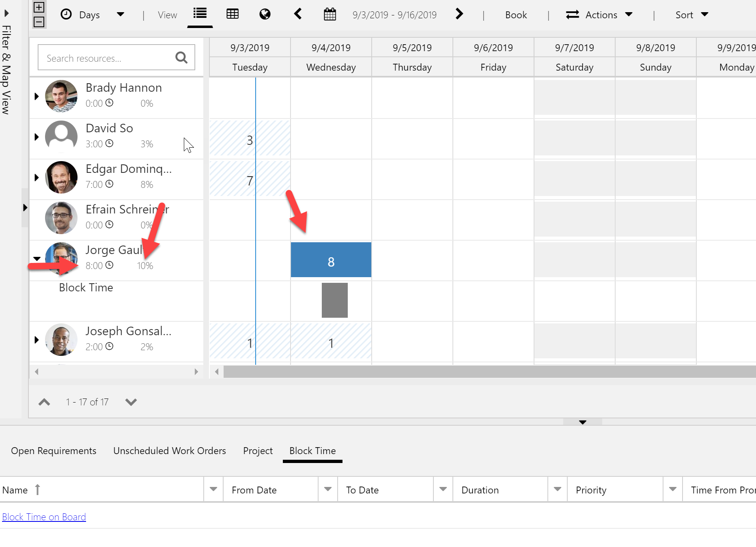Collapse Jorge Gault's resource row
Viewport: 756px width, 547px height.
[x=36, y=259]
